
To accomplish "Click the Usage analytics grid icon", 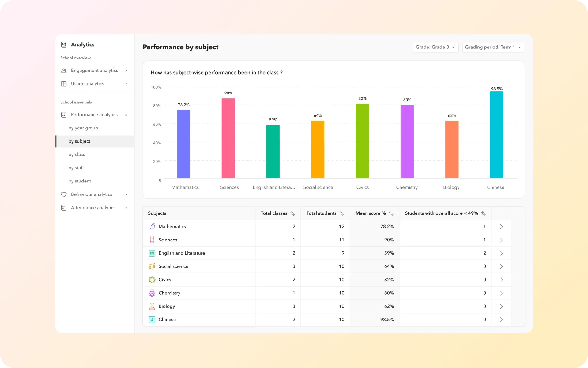I will [64, 84].
